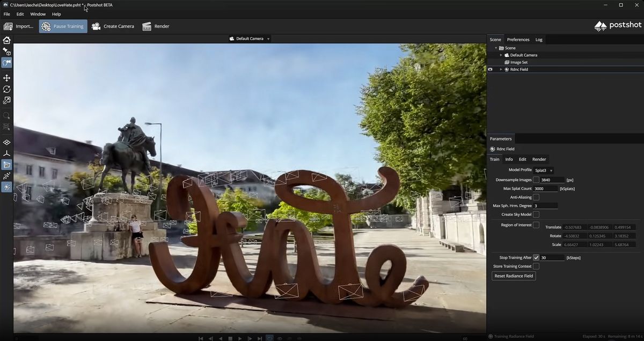Jump to last frame in playback bar

(x=260, y=338)
